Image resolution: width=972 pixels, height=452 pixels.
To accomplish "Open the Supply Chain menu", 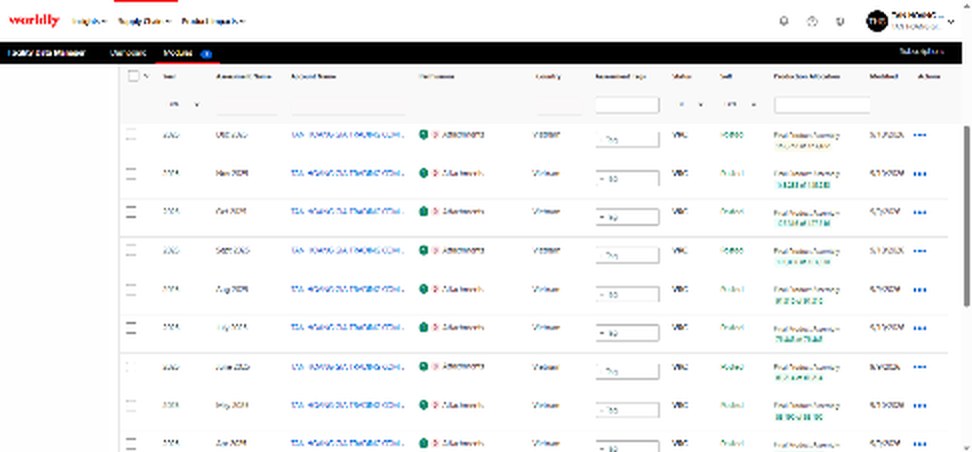I will click(x=144, y=22).
